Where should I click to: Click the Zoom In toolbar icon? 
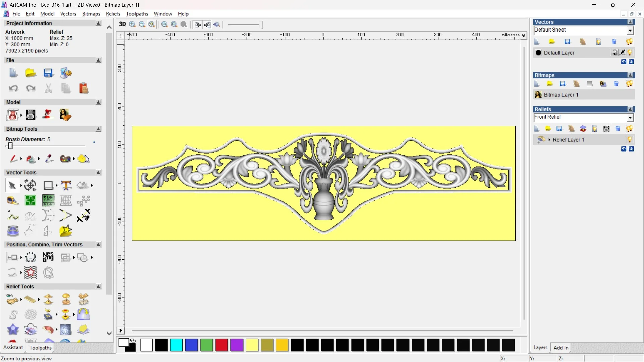[x=132, y=24]
